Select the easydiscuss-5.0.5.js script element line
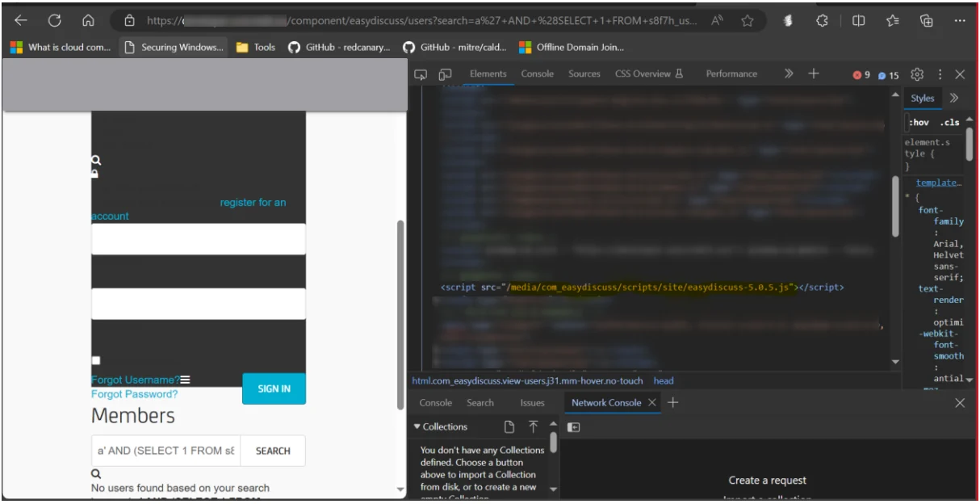This screenshot has height=504, width=980. [x=643, y=287]
